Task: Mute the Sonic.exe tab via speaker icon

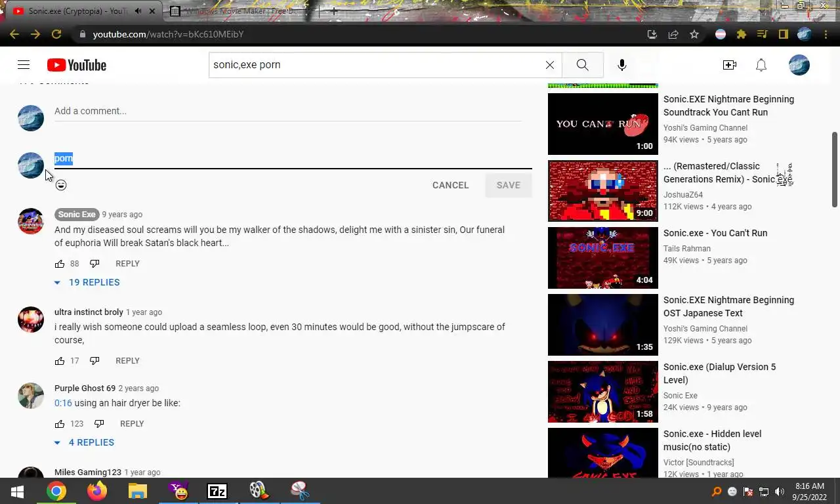Action: point(138,11)
